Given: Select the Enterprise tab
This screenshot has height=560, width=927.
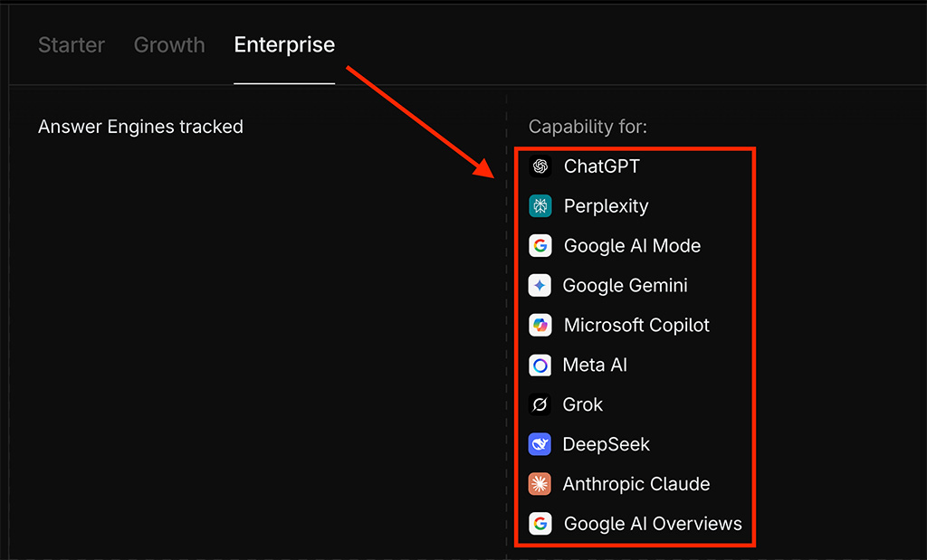Looking at the screenshot, I should click(x=284, y=45).
